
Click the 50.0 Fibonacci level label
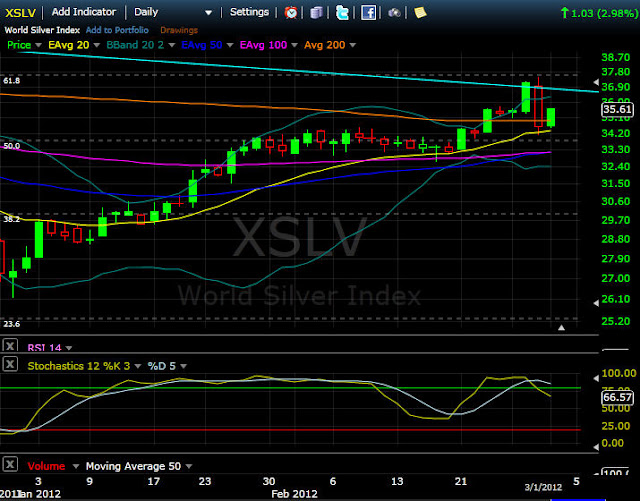click(x=11, y=146)
